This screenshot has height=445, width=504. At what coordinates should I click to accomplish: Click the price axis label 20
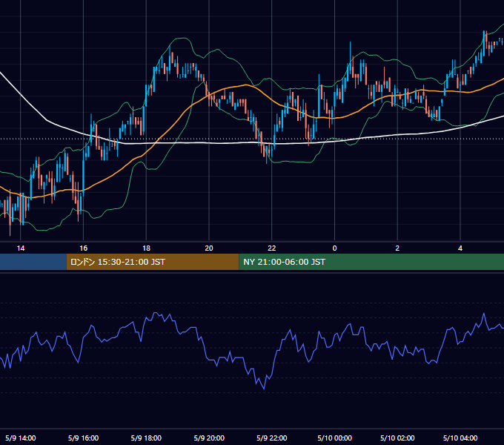coord(209,248)
